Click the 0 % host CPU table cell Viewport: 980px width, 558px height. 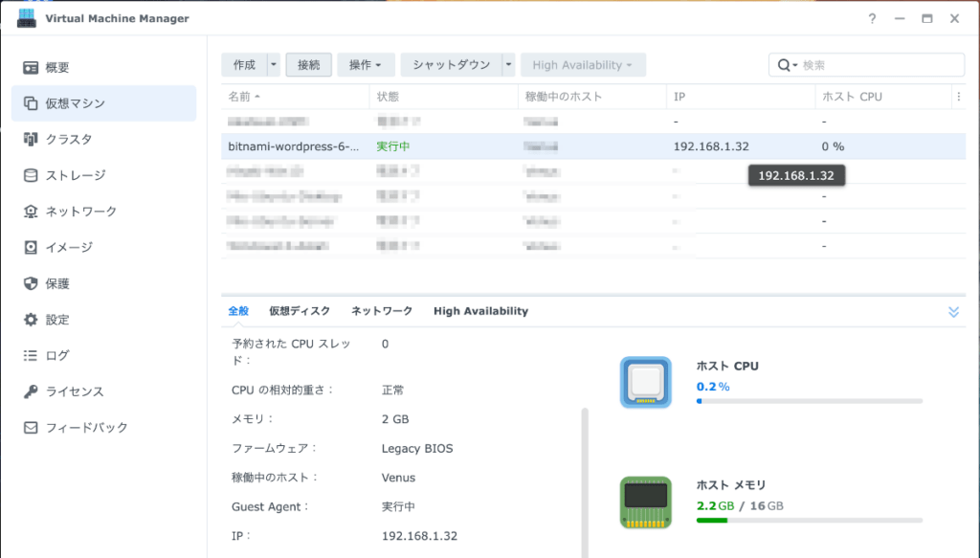pyautogui.click(x=834, y=146)
